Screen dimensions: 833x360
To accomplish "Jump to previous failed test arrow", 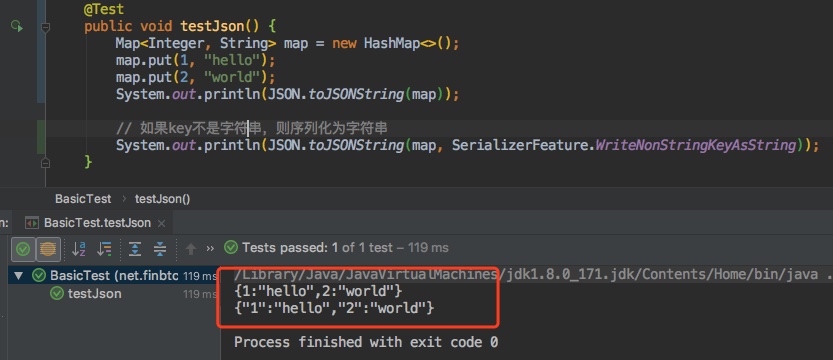I will (191, 248).
